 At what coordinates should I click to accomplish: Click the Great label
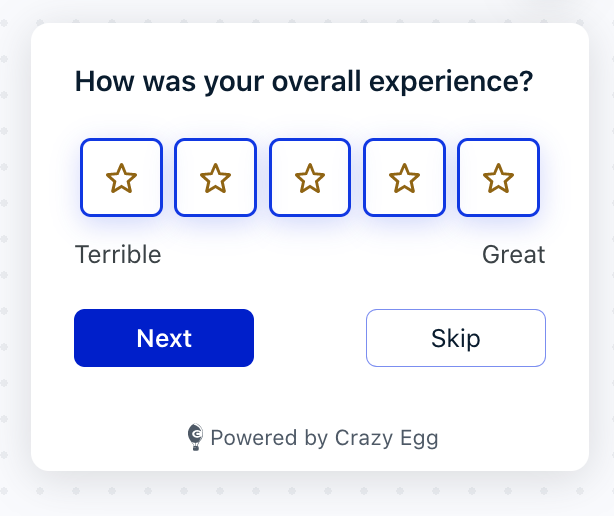[513, 254]
